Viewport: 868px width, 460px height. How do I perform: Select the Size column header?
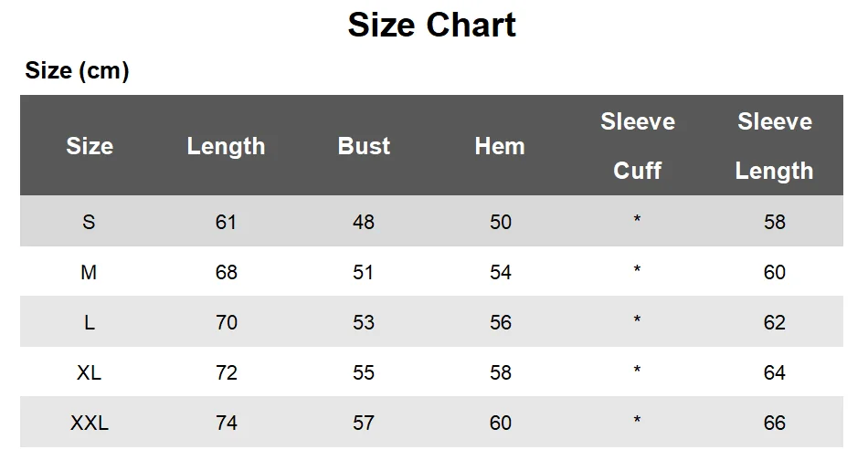click(90, 146)
